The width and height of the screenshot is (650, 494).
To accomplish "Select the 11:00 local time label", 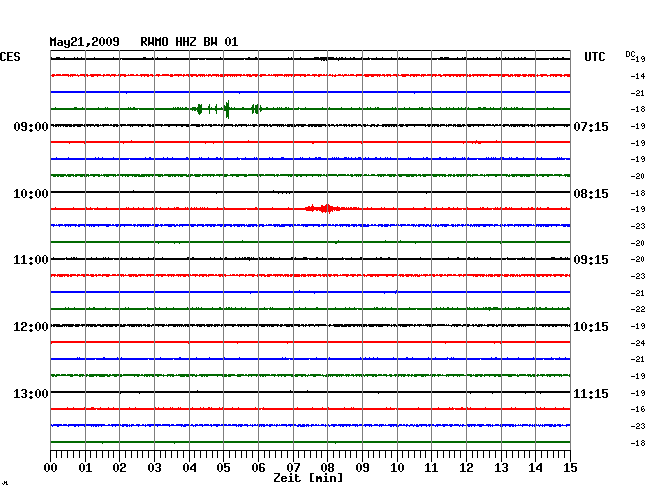I will tap(31, 260).
